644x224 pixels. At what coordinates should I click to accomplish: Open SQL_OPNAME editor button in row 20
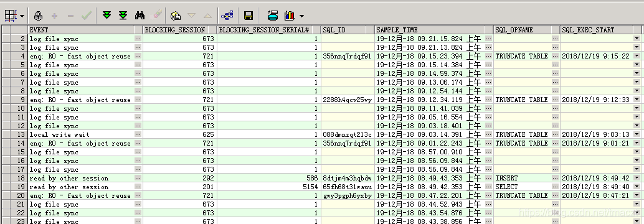[556, 196]
